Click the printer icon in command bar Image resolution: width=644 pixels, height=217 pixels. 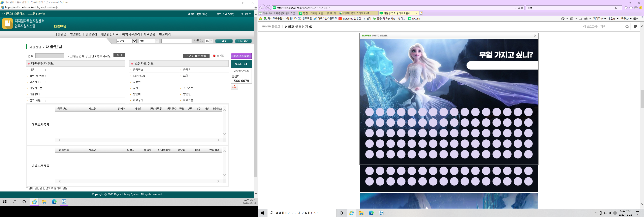click(586, 19)
